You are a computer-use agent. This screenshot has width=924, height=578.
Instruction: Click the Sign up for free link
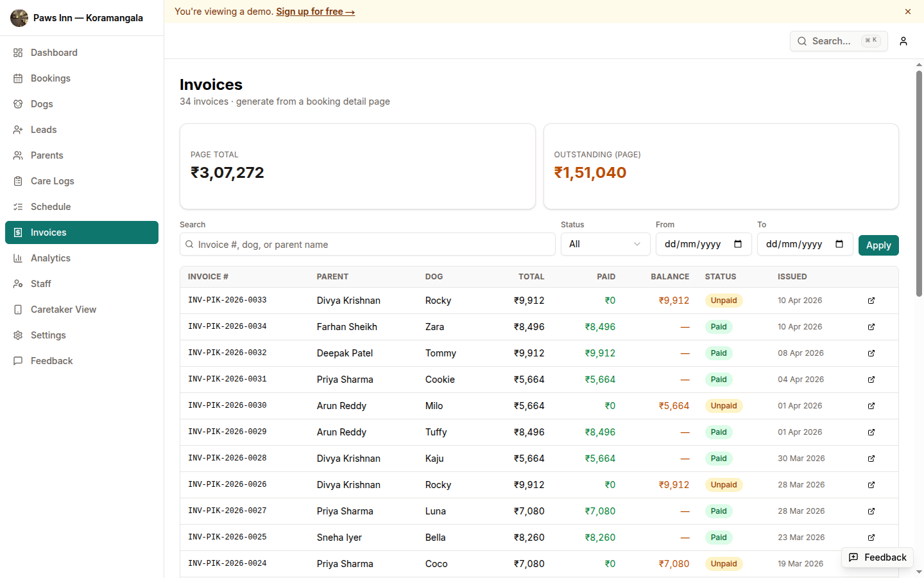pos(316,11)
